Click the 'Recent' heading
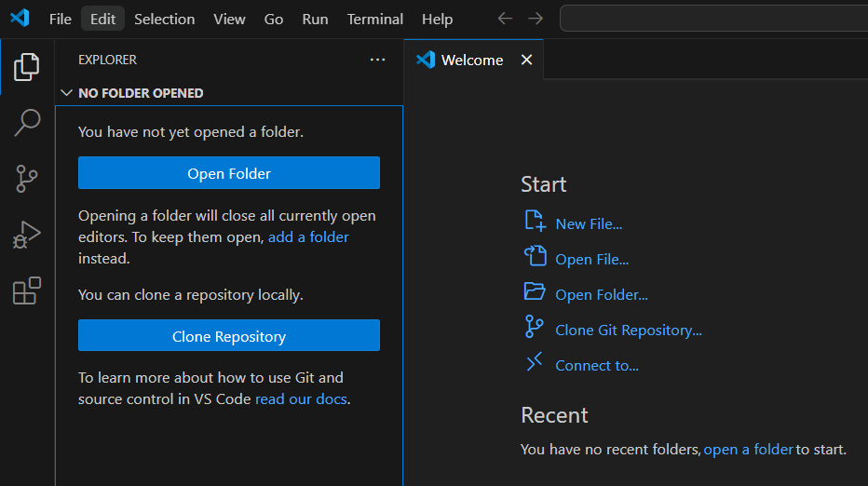 [x=554, y=415]
